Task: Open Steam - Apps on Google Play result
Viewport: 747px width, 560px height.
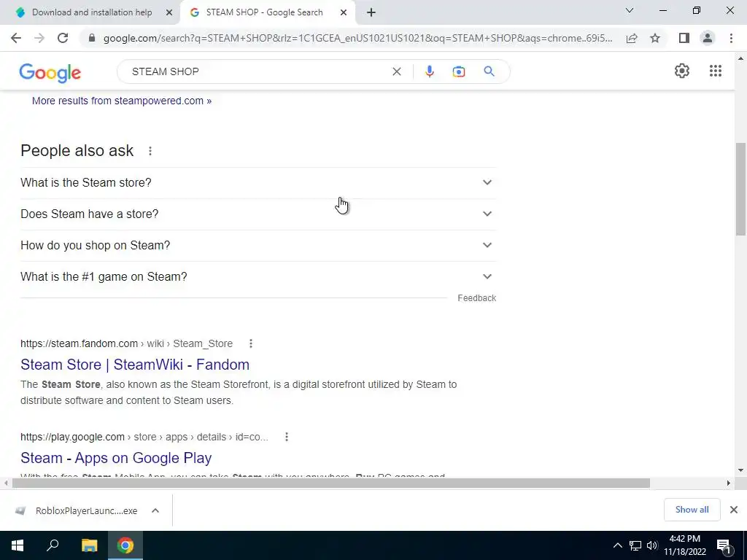Action: pyautogui.click(x=116, y=458)
